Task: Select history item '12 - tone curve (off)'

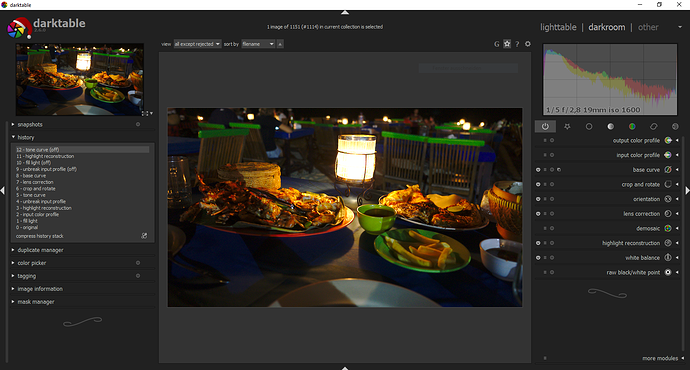Action: 82,150
